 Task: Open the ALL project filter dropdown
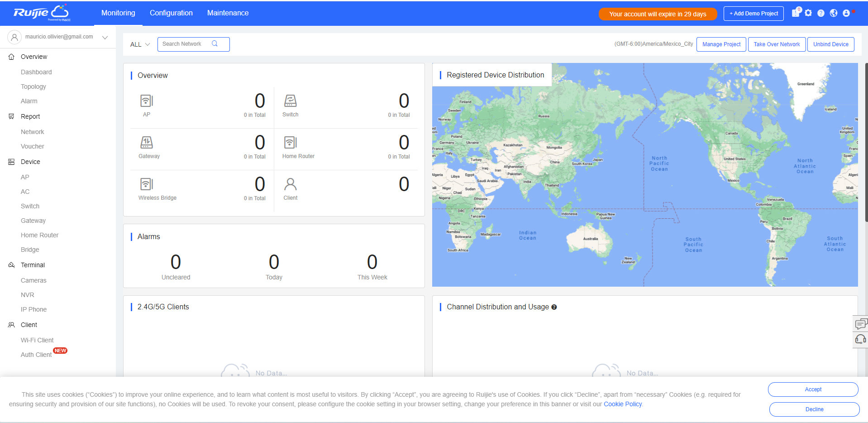pyautogui.click(x=140, y=44)
